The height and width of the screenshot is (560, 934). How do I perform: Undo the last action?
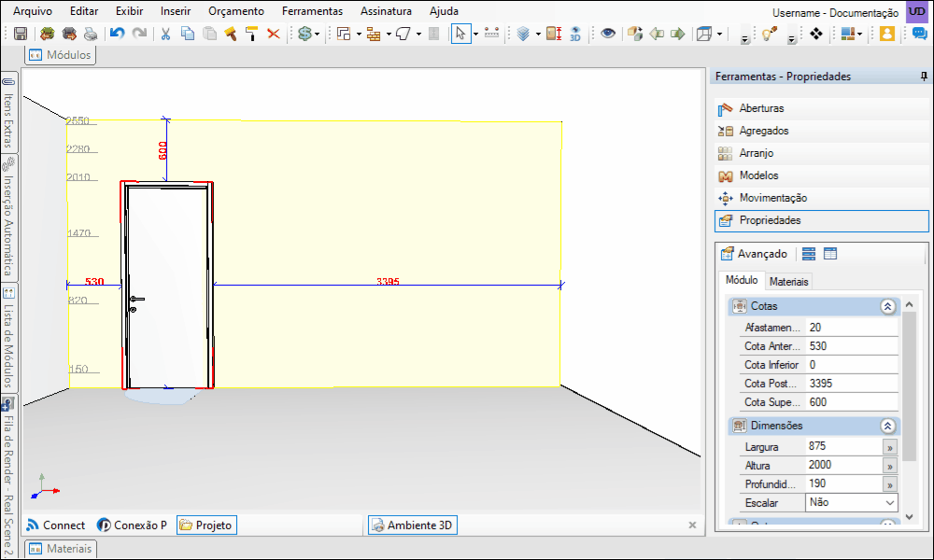(118, 34)
